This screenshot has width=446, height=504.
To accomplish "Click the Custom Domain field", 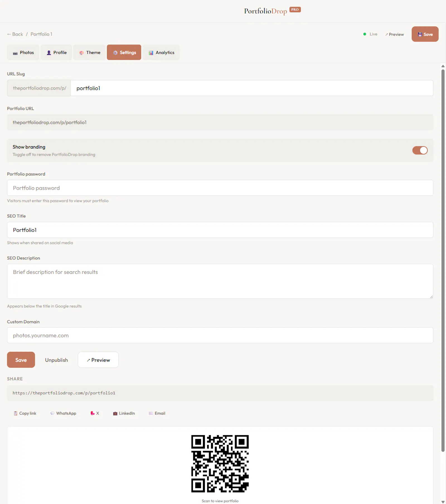I will click(220, 335).
